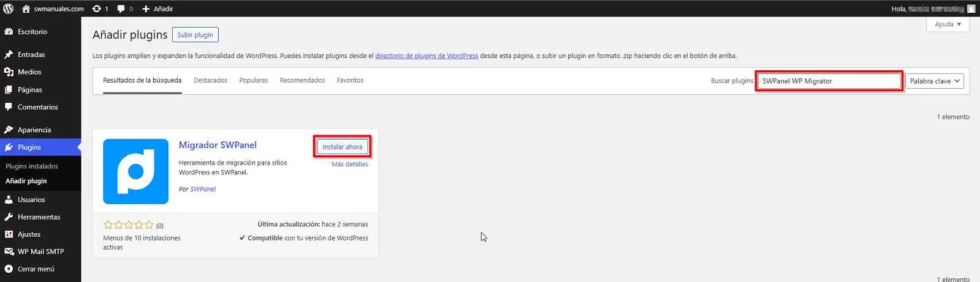Switch to Populares tab
Image resolution: width=980 pixels, height=282 pixels.
click(x=254, y=81)
